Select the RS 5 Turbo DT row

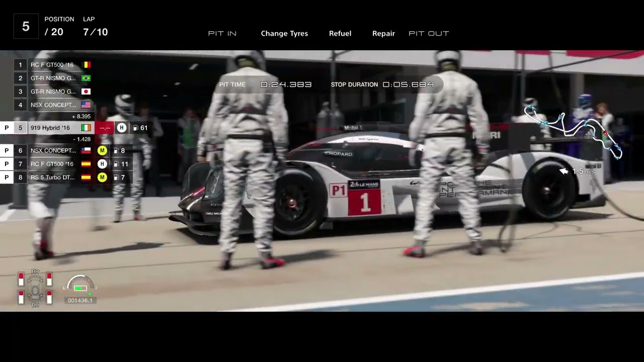66,177
